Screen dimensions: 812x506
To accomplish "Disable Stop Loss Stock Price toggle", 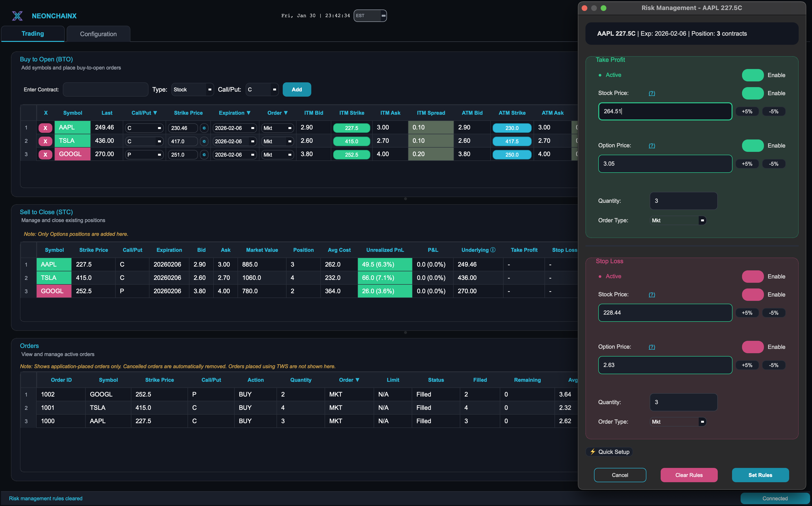I will [x=753, y=294].
